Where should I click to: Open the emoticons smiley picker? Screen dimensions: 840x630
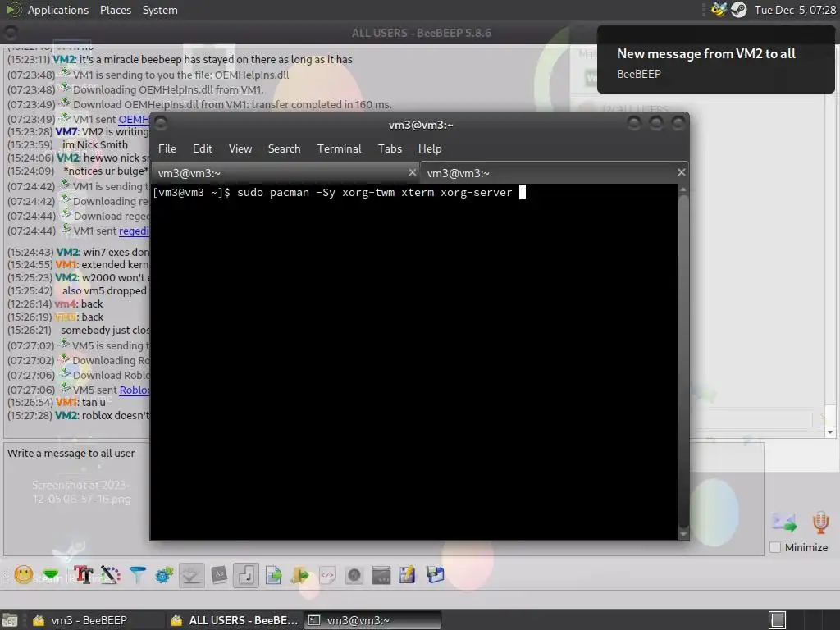(24, 575)
